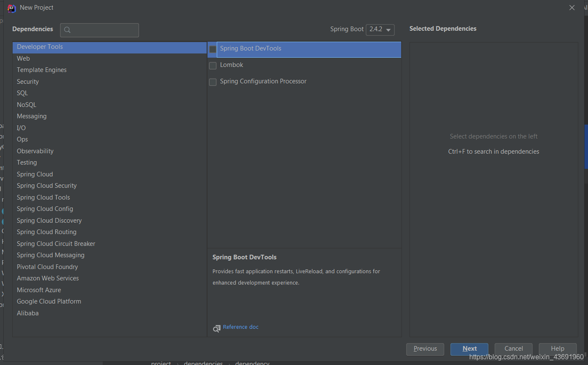Proceed with the Next button
588x365 pixels.
tap(469, 349)
